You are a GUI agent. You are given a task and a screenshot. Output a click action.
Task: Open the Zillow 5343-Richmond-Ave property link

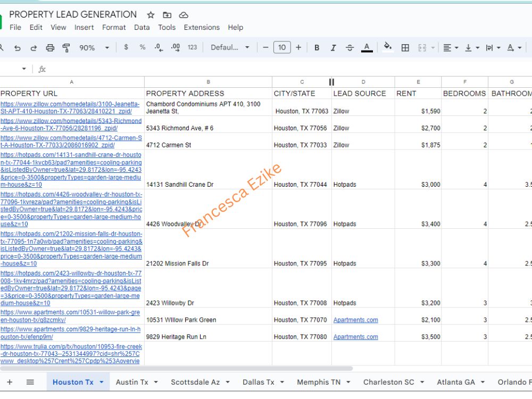71,124
